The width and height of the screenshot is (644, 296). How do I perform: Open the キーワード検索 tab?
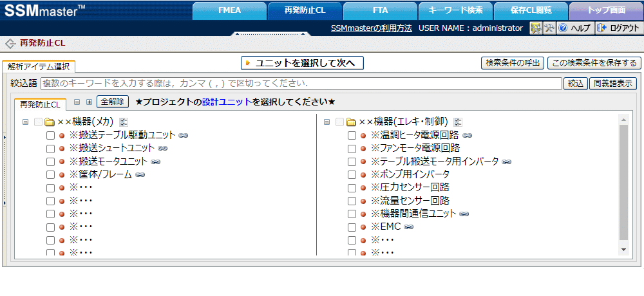pos(455,10)
